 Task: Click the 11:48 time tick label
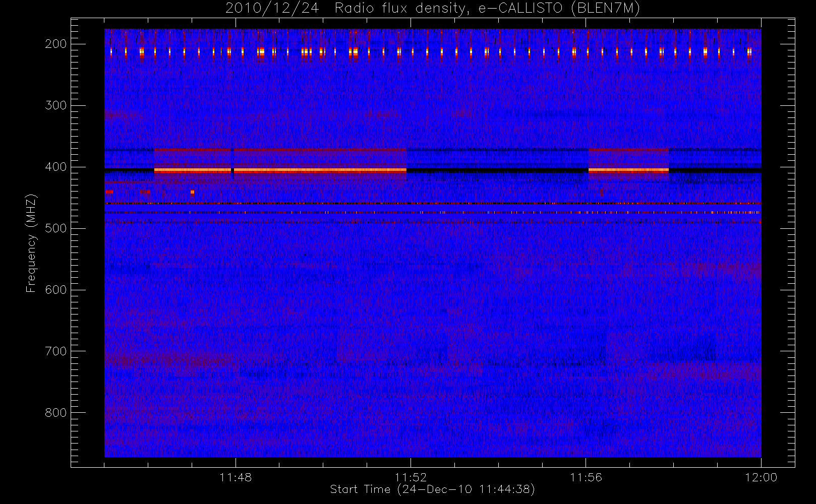pos(236,477)
